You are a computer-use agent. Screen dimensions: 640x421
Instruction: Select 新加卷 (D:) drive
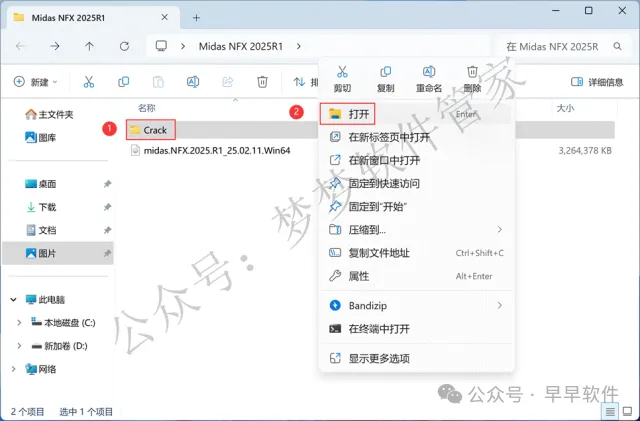[x=60, y=346]
